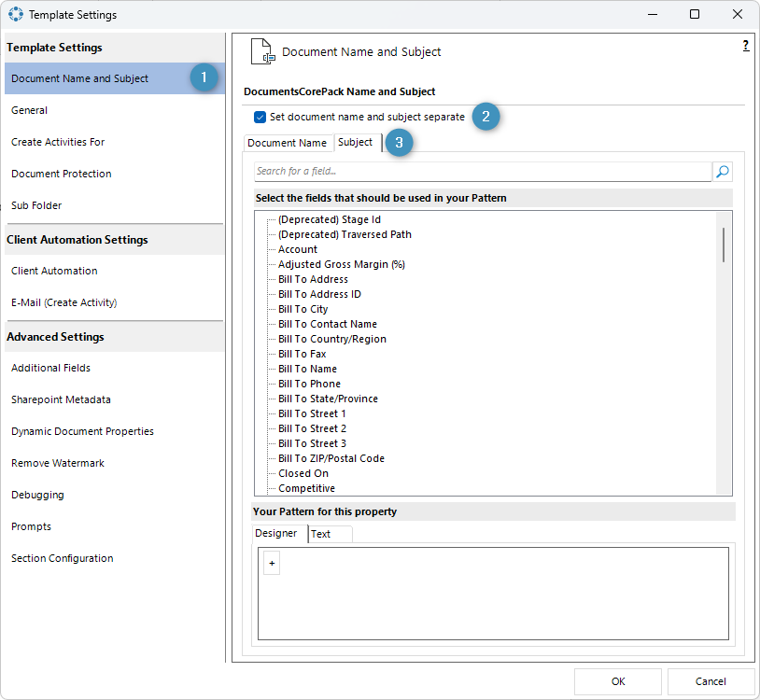This screenshot has height=700, width=760.
Task: Choose Bill To Name field
Action: tap(307, 370)
